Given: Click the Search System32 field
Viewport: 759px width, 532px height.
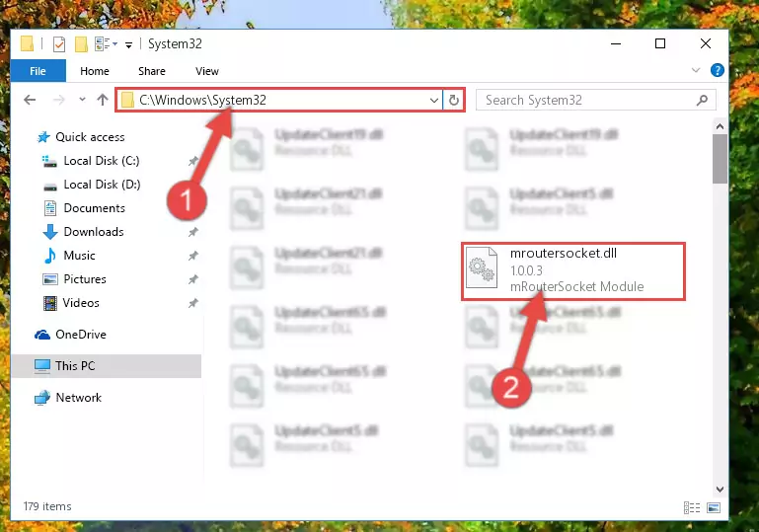Looking at the screenshot, I should click(595, 101).
